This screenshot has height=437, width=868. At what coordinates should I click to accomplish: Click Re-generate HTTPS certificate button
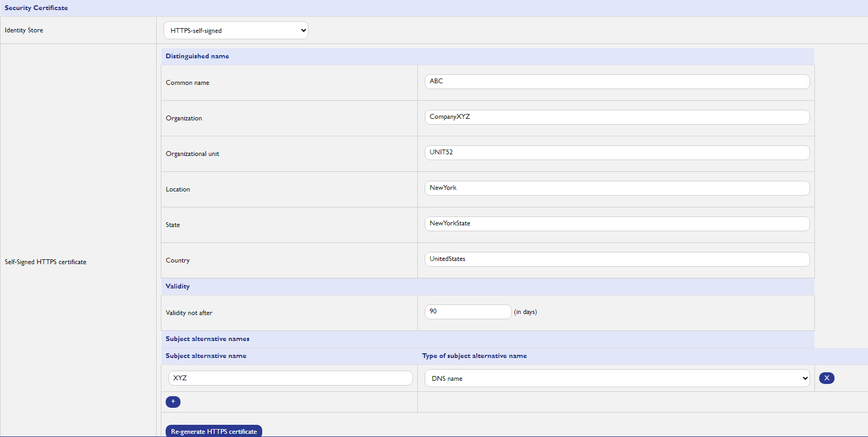(214, 431)
